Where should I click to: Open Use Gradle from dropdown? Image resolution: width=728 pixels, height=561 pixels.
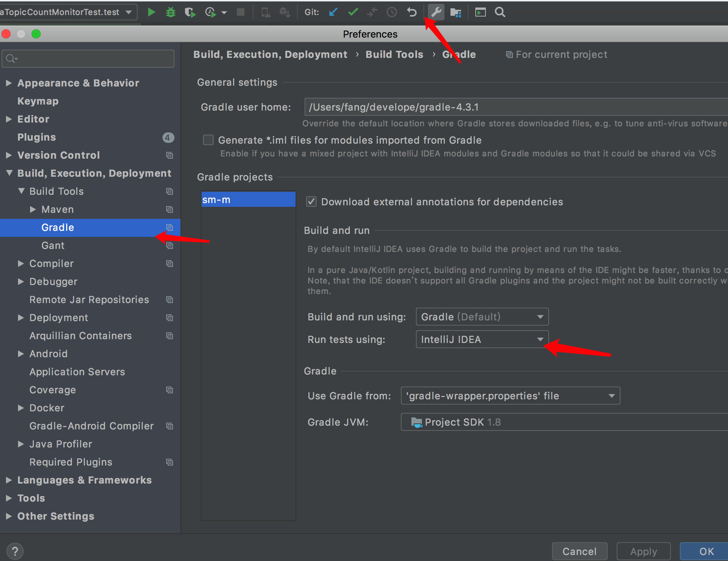(510, 396)
